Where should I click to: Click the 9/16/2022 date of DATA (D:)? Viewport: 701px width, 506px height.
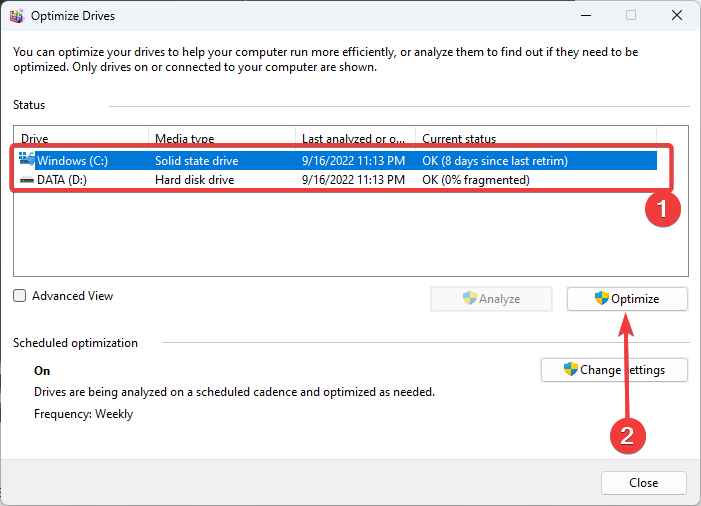pyautogui.click(x=353, y=180)
